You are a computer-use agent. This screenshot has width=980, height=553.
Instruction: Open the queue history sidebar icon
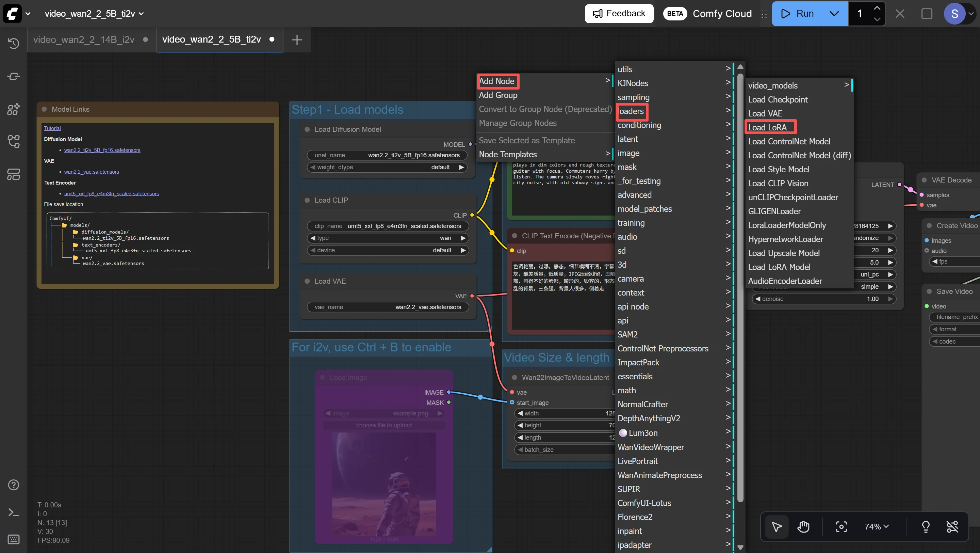pos(14,43)
